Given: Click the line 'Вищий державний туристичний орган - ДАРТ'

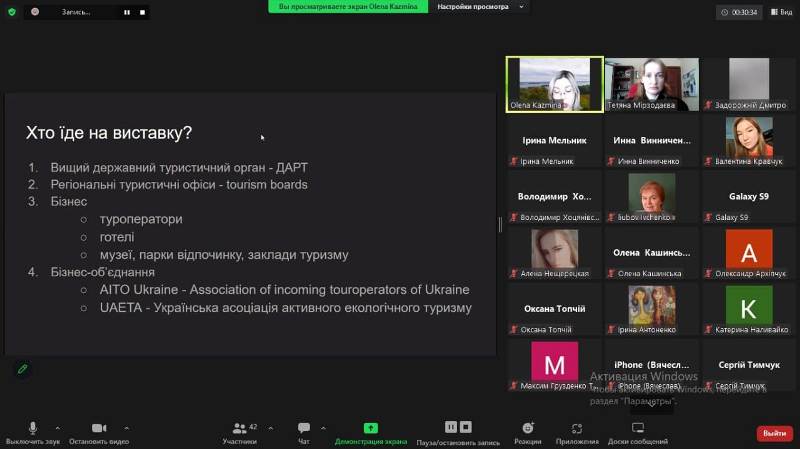Looking at the screenshot, I should click(x=179, y=167).
